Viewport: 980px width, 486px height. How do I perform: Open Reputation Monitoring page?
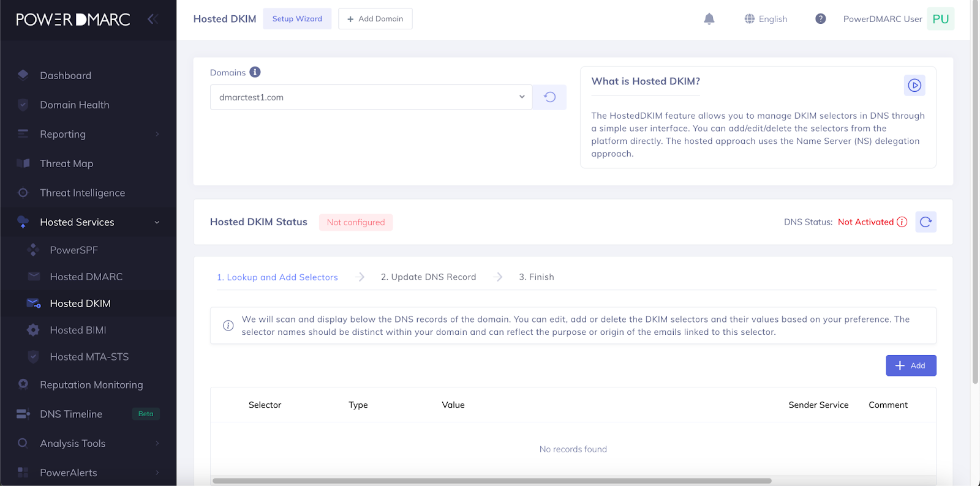click(x=91, y=384)
